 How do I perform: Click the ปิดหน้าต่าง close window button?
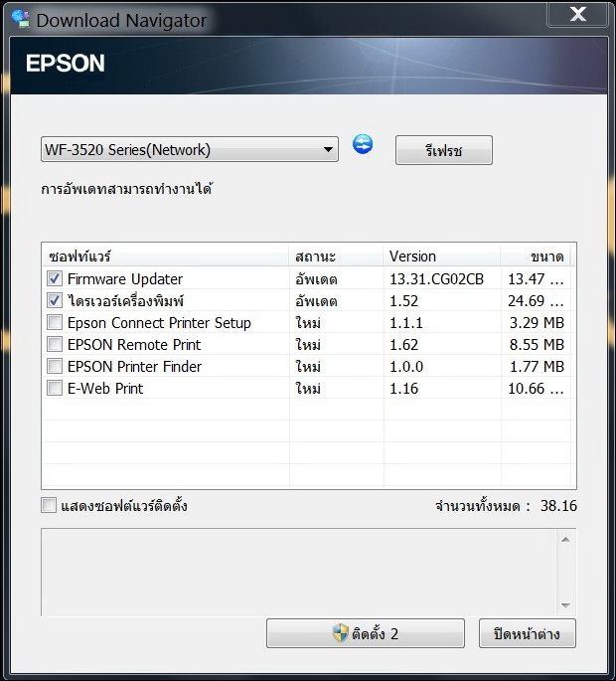tap(528, 633)
